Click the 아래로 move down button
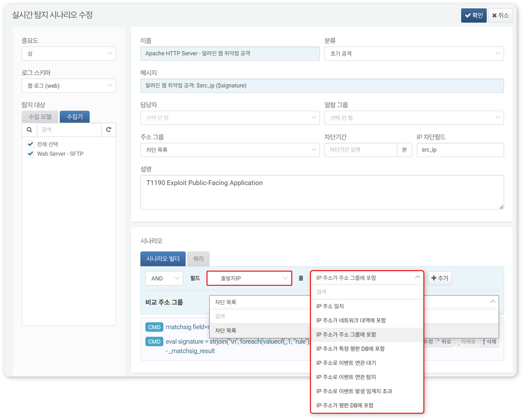Image resolution: width=523 pixels, height=420 pixels. (x=467, y=342)
